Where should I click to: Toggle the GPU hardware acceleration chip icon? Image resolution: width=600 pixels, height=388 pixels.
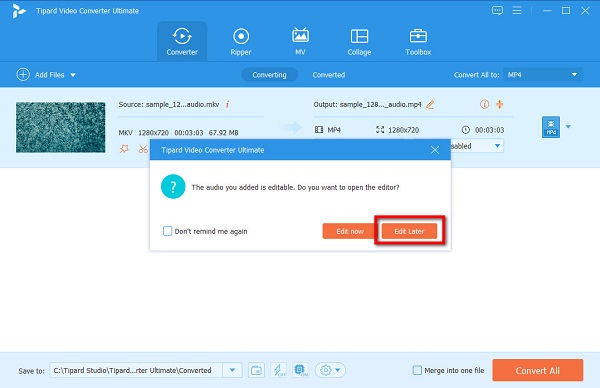(x=301, y=370)
